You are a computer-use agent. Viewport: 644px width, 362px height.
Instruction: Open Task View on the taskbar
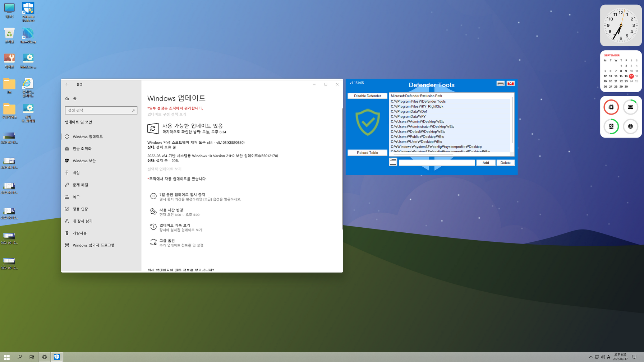[32, 357]
